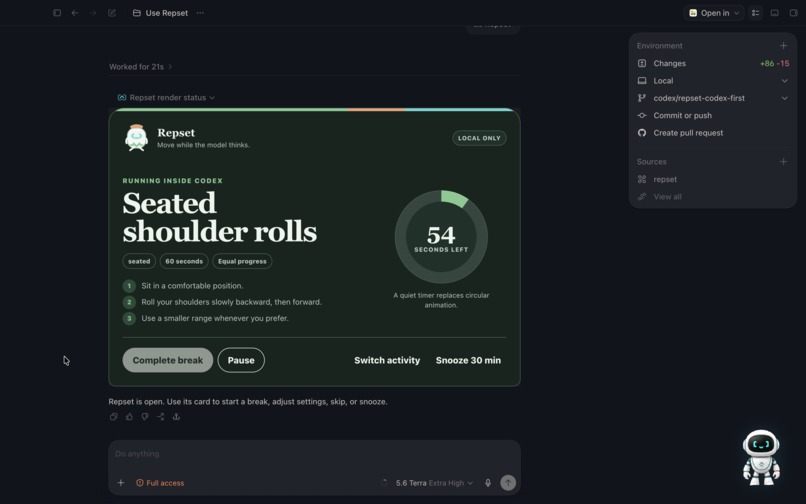Toggle the bottom panel icon in top bar
The width and height of the screenshot is (806, 504).
(774, 13)
